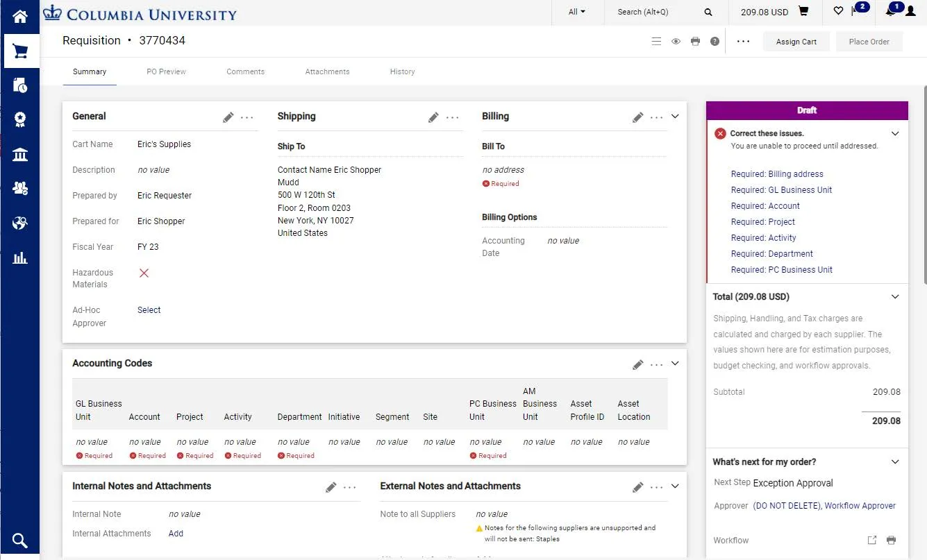
Task: Edit Accounting Codes with pencil
Action: pyautogui.click(x=637, y=364)
